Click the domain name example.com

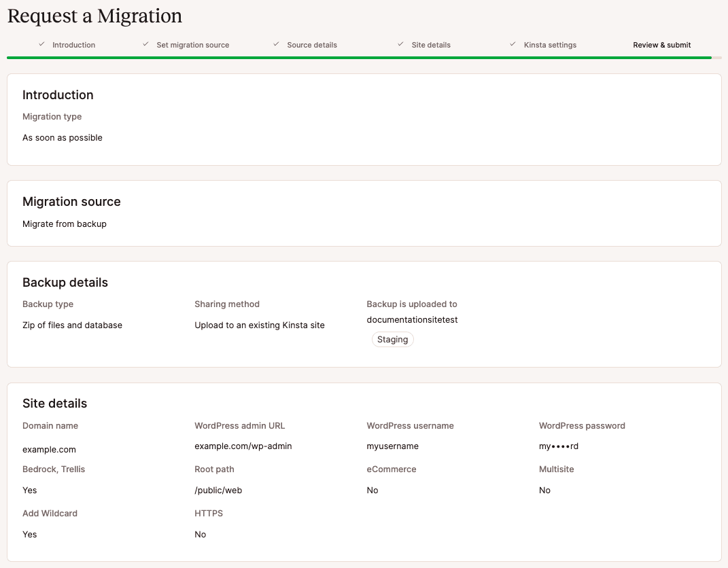[49, 449]
